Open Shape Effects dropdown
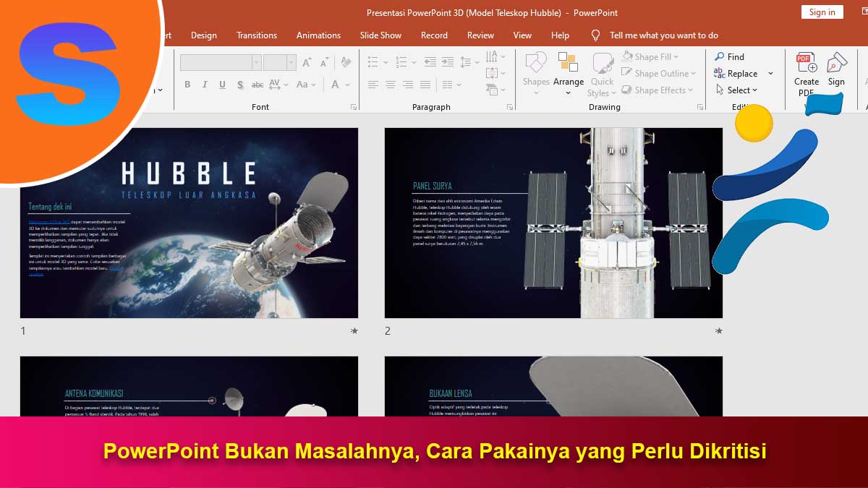 [x=658, y=90]
